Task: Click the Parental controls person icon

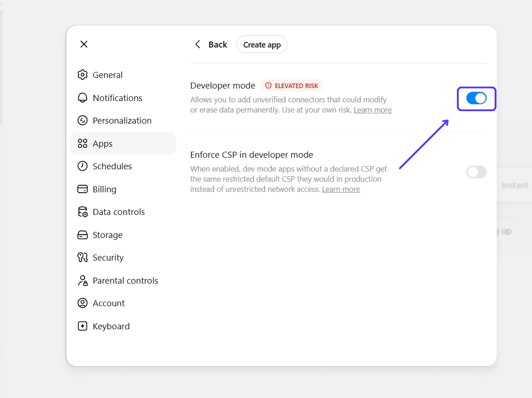Action: pos(82,280)
